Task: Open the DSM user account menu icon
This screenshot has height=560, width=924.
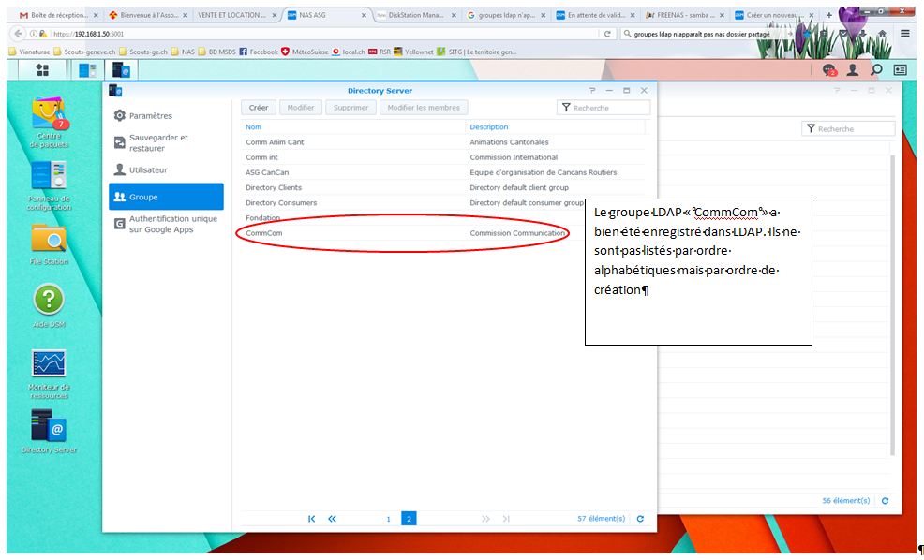Action: click(852, 70)
